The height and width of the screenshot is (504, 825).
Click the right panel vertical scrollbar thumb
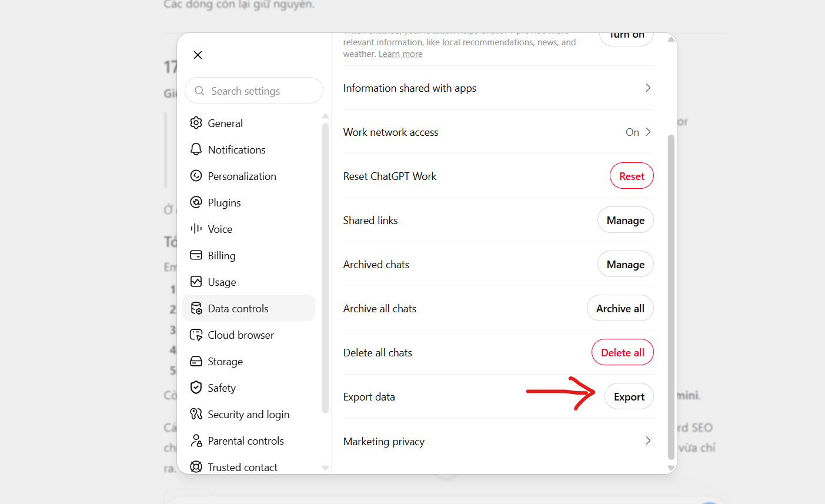671,297
